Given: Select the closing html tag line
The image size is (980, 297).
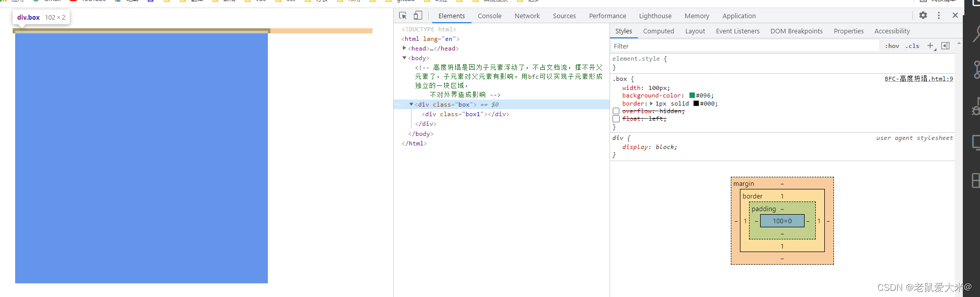Looking at the screenshot, I should (414, 143).
